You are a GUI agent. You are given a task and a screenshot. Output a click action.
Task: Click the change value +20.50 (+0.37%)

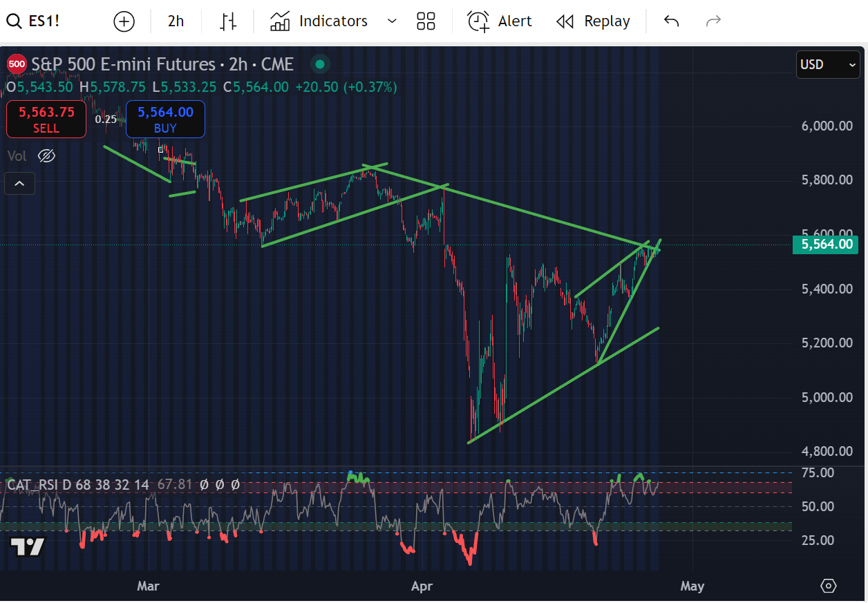346,88
